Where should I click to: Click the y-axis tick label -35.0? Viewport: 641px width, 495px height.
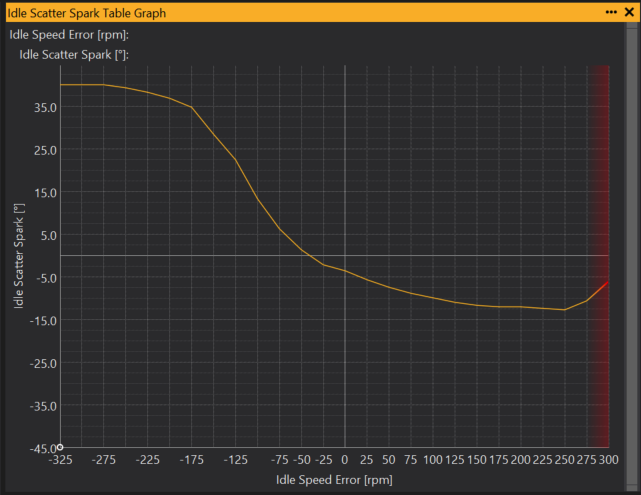[x=43, y=406]
